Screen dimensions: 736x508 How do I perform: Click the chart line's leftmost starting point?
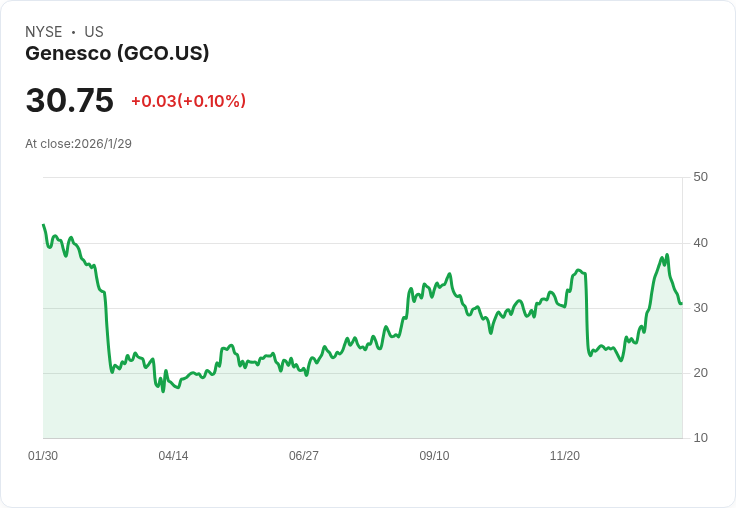coord(43,225)
